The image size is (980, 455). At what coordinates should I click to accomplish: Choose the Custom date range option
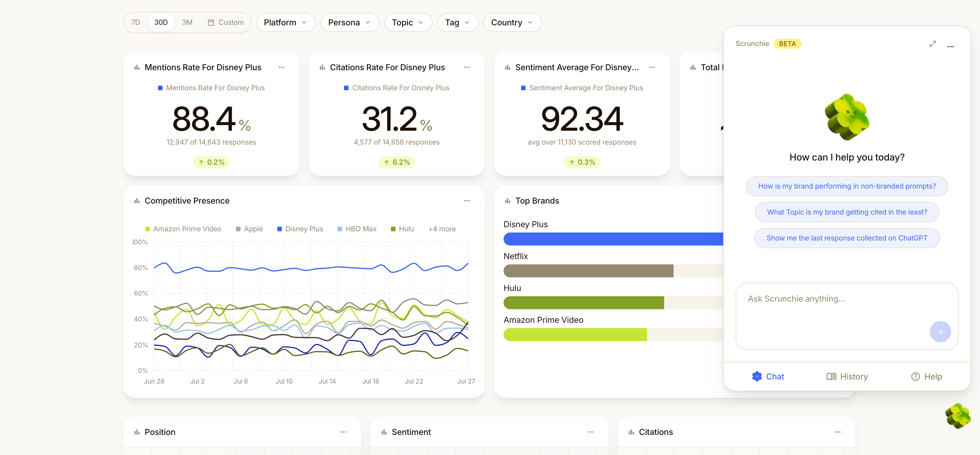226,22
